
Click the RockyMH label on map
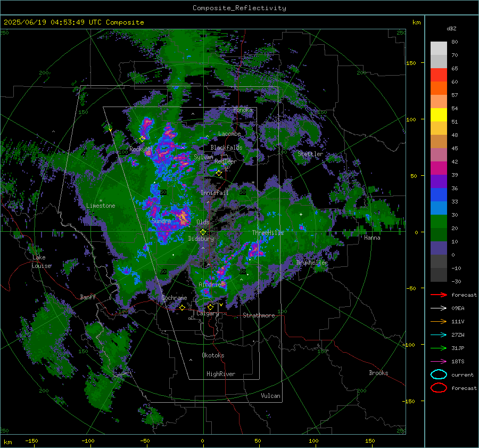(x=141, y=149)
